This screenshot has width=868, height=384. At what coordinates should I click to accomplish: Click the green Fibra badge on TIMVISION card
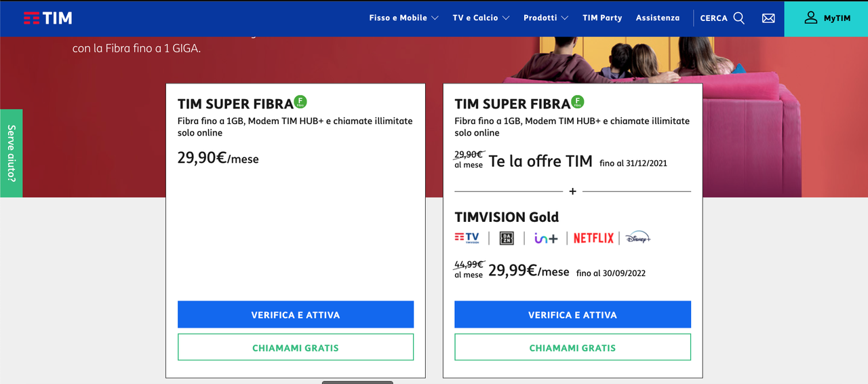(578, 102)
